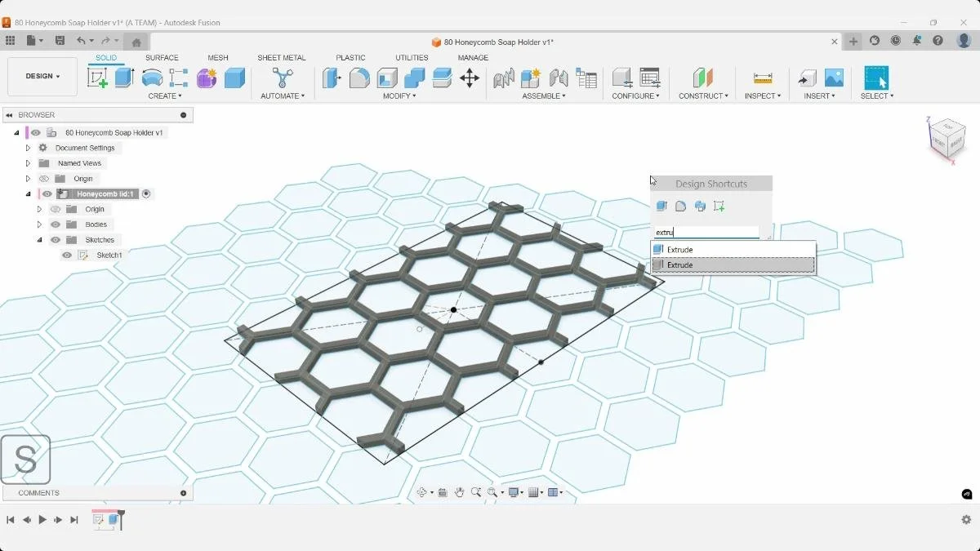Collapse the Sketches folder
980x551 pixels.
pos(39,240)
